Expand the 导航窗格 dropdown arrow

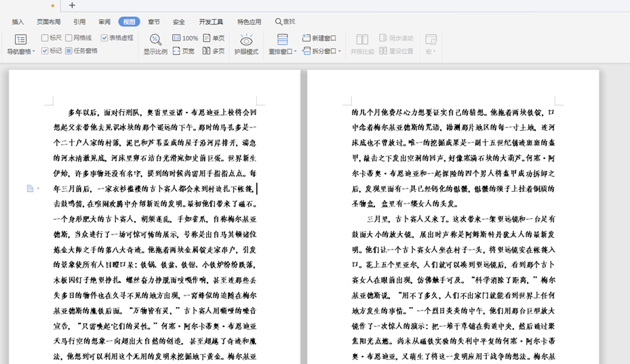(x=34, y=52)
